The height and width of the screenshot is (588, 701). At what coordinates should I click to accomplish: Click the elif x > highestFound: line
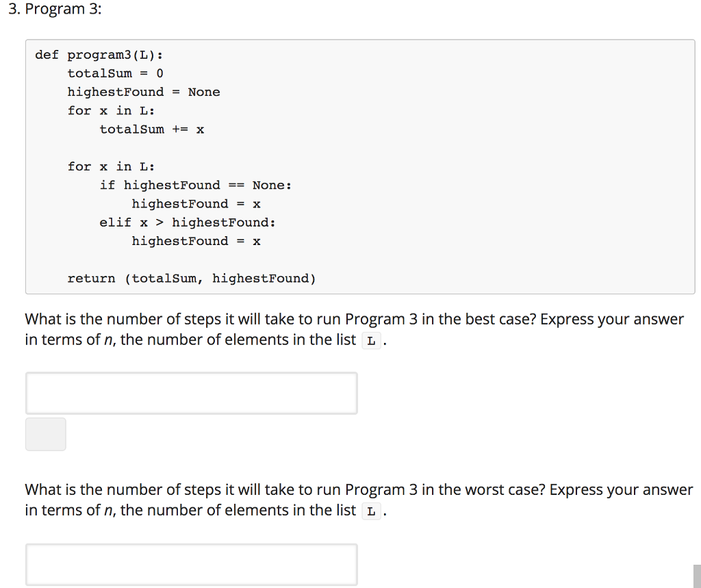click(188, 222)
